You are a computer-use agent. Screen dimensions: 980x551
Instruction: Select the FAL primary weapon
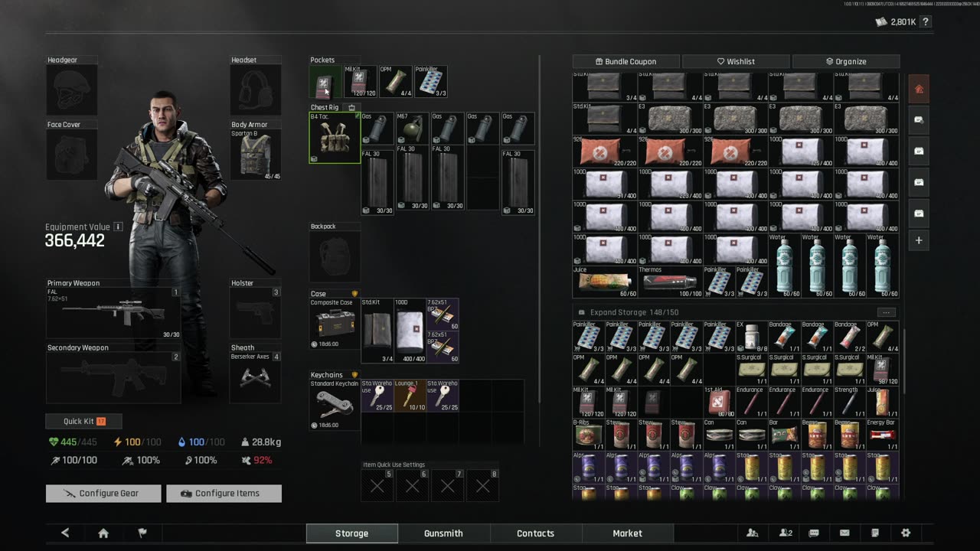point(113,312)
